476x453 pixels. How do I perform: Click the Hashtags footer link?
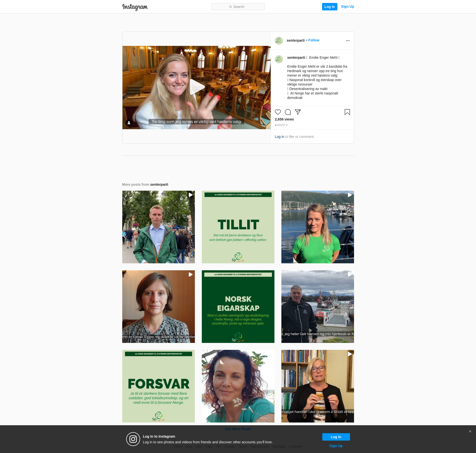click(279, 447)
